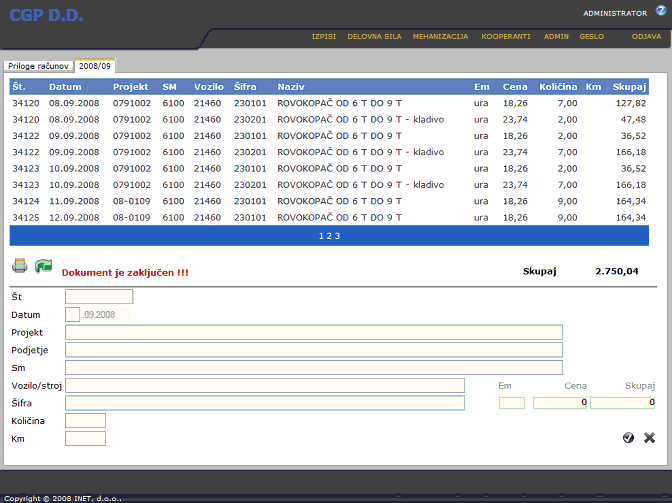
Task: Log out via ODJAVA
Action: point(646,36)
